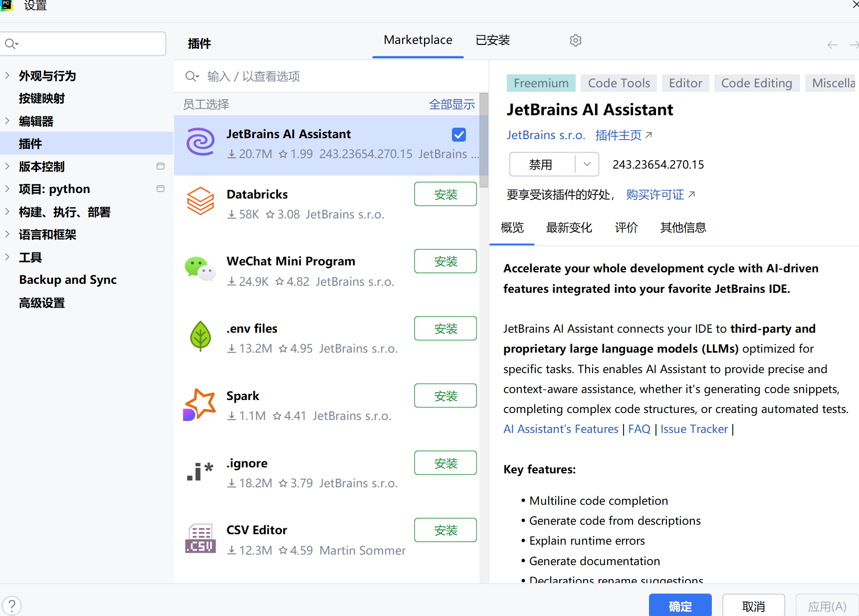The width and height of the screenshot is (859, 616).
Task: Open AI Assistant's Features link
Action: tap(561, 429)
